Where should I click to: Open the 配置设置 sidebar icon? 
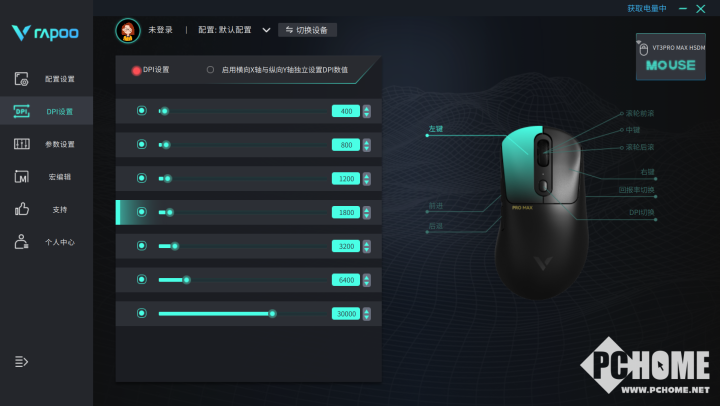[x=21, y=79]
